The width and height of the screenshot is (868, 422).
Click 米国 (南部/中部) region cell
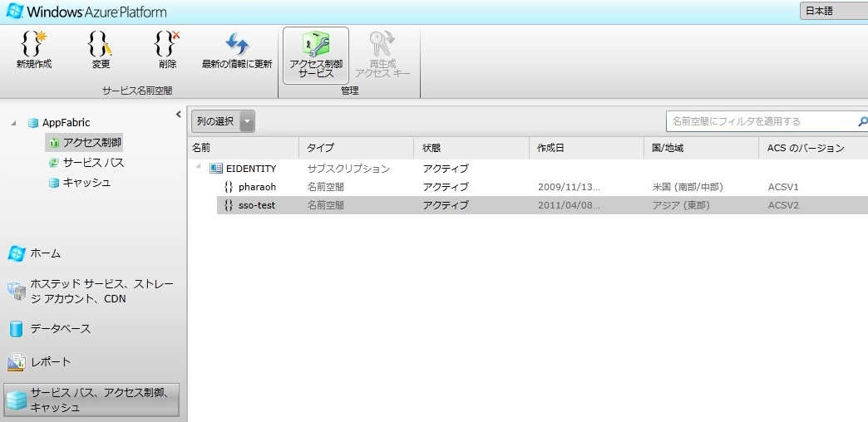(x=688, y=187)
